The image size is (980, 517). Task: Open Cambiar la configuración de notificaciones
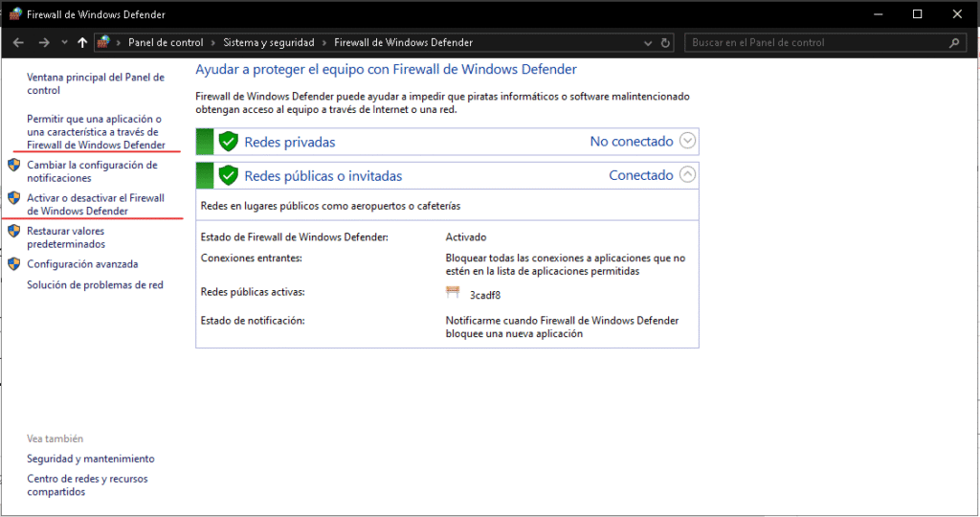[x=92, y=171]
